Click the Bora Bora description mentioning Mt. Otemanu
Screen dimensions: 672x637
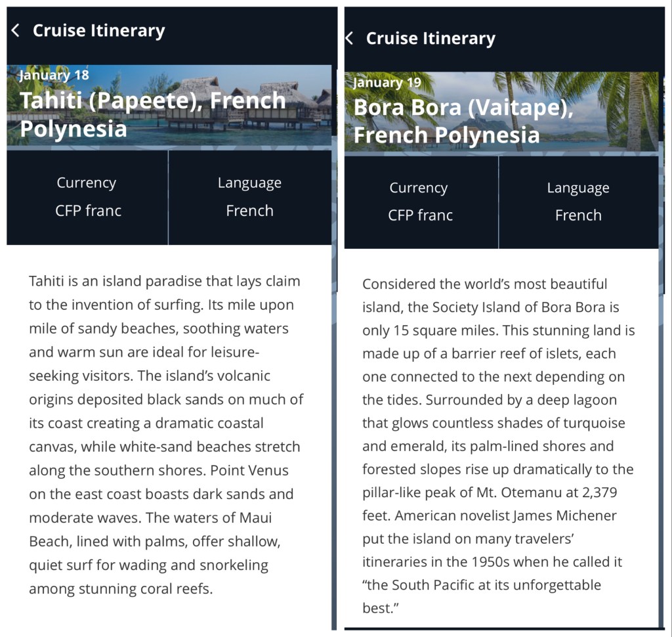pyautogui.click(x=499, y=446)
